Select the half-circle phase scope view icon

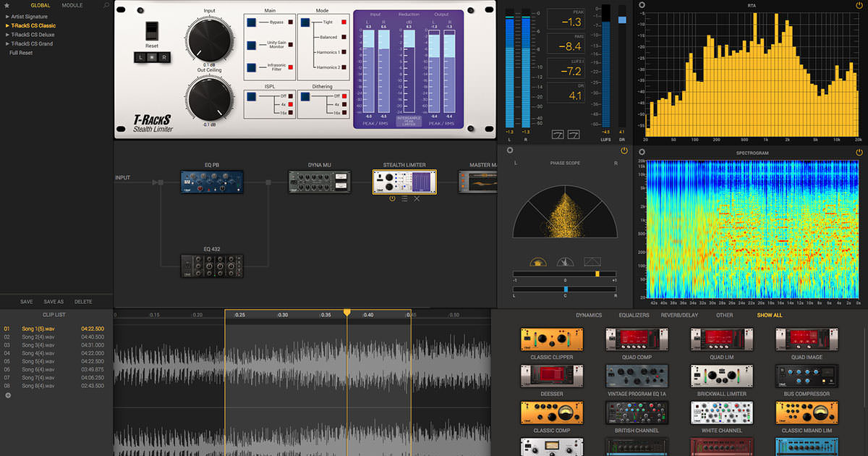point(537,262)
